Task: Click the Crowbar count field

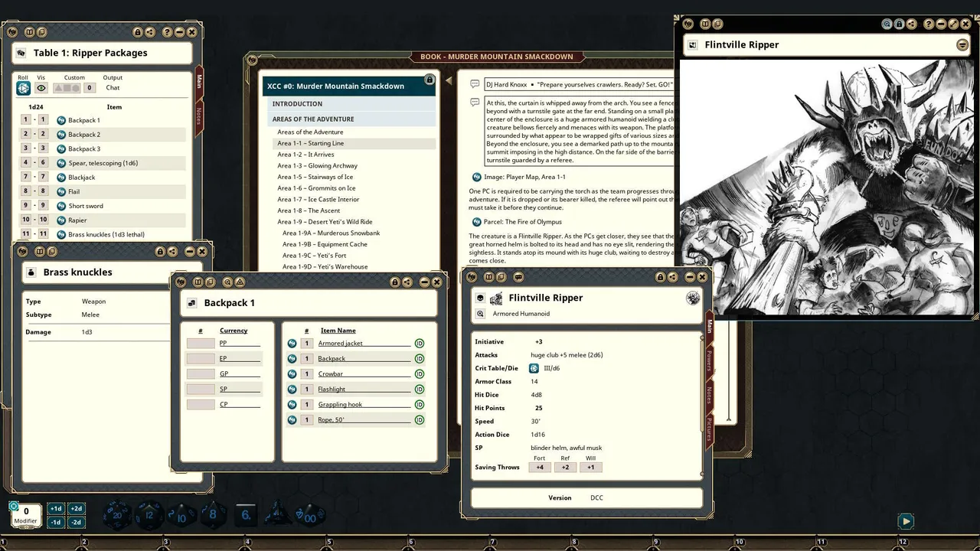Action: click(306, 374)
